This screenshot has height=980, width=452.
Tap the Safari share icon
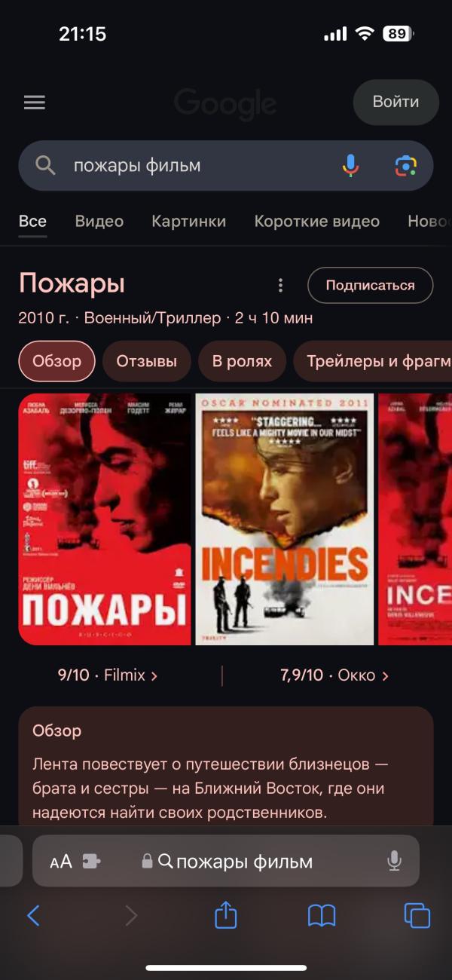pyautogui.click(x=226, y=915)
